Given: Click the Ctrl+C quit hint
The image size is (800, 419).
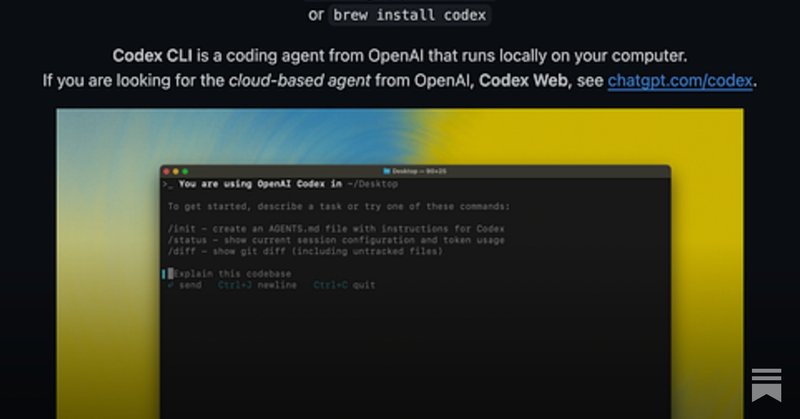Looking at the screenshot, I should pos(344,285).
